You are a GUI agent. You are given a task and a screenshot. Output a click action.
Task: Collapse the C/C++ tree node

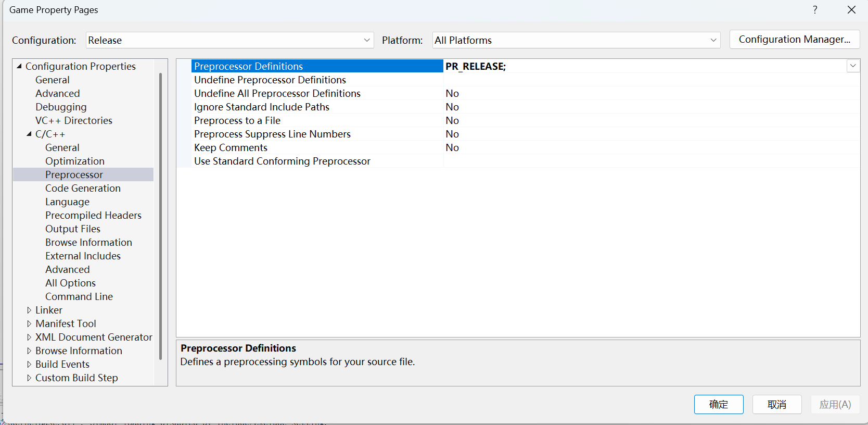pyautogui.click(x=29, y=134)
